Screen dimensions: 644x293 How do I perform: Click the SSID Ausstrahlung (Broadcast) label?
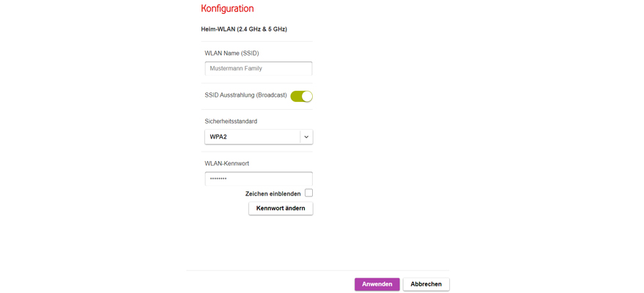pyautogui.click(x=245, y=95)
